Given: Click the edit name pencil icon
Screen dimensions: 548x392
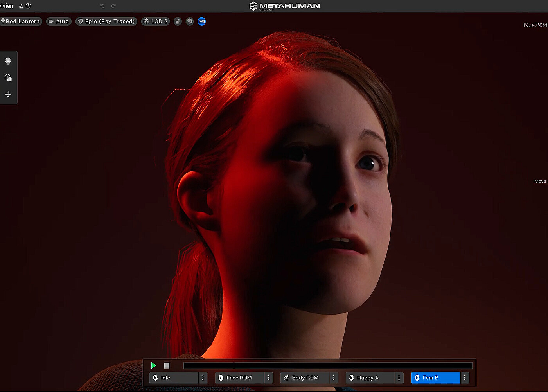Looking at the screenshot, I should [x=21, y=6].
